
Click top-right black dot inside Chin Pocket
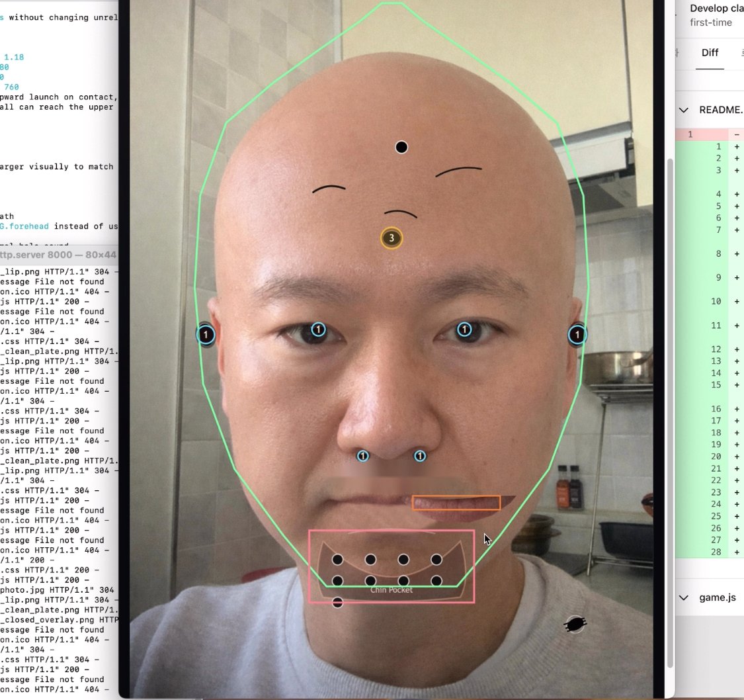pyautogui.click(x=436, y=560)
